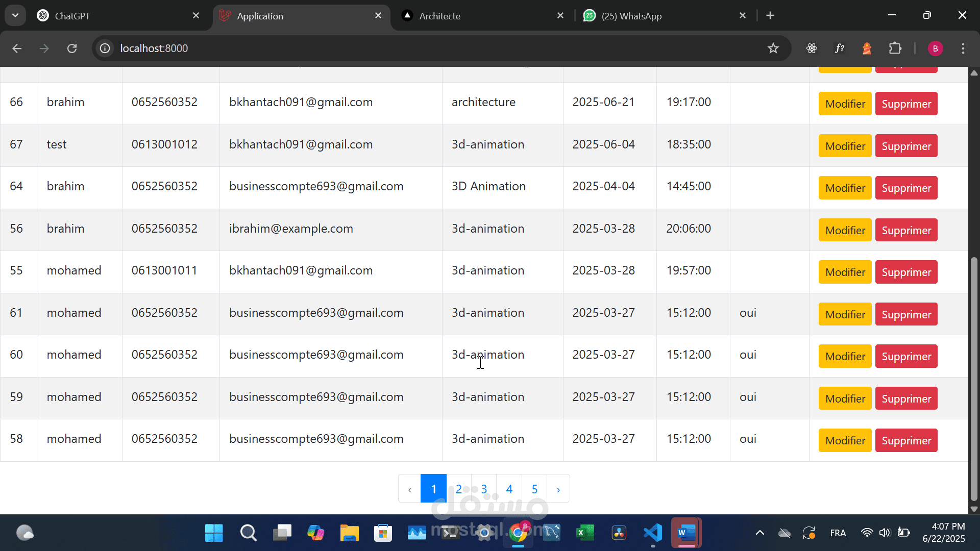Screen dimensions: 980x551
Task: Open the Extensions puzzle icon
Action: (x=895, y=48)
